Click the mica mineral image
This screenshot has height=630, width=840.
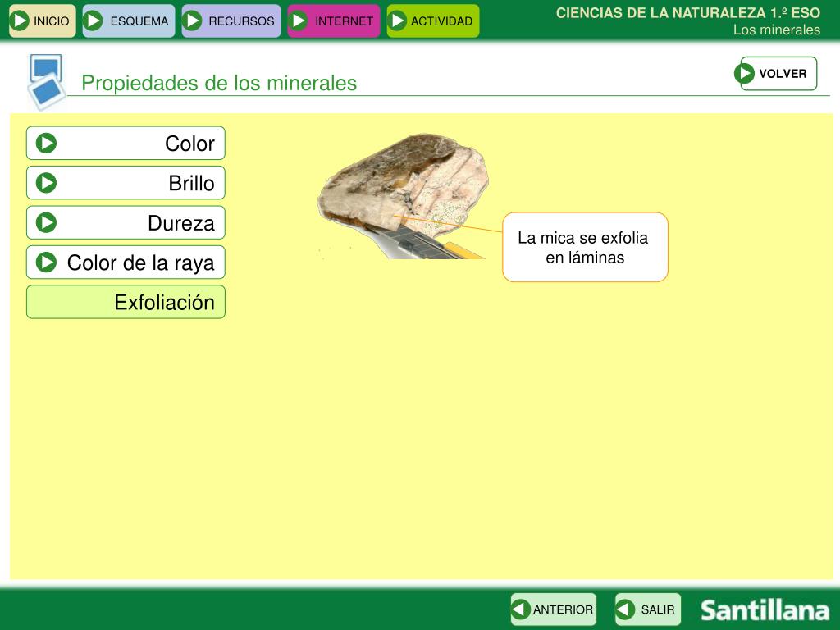[x=403, y=196]
